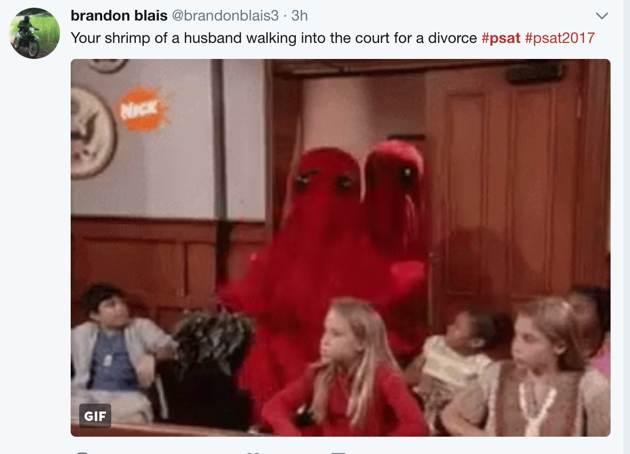
Task: Click the orange Nick splat logo
Action: [x=143, y=110]
